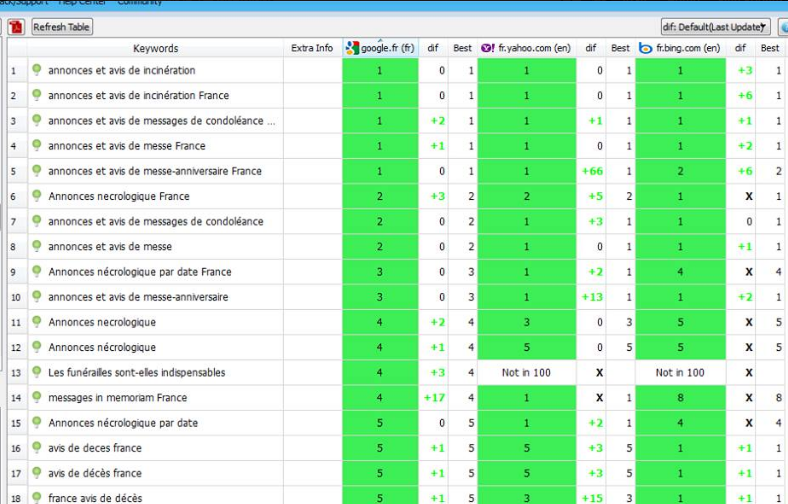Click bulb icon beside 'Les funérailles sont-elles indispensables'

pyautogui.click(x=37, y=372)
